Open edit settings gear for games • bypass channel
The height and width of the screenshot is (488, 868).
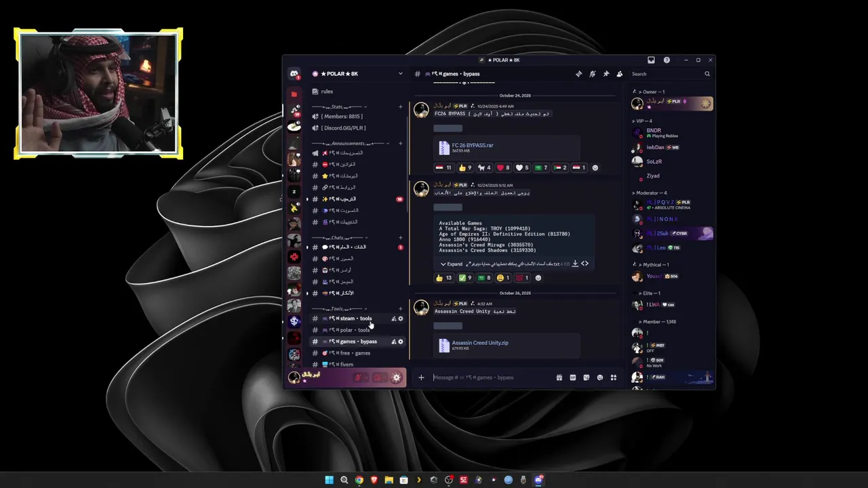pyautogui.click(x=400, y=342)
